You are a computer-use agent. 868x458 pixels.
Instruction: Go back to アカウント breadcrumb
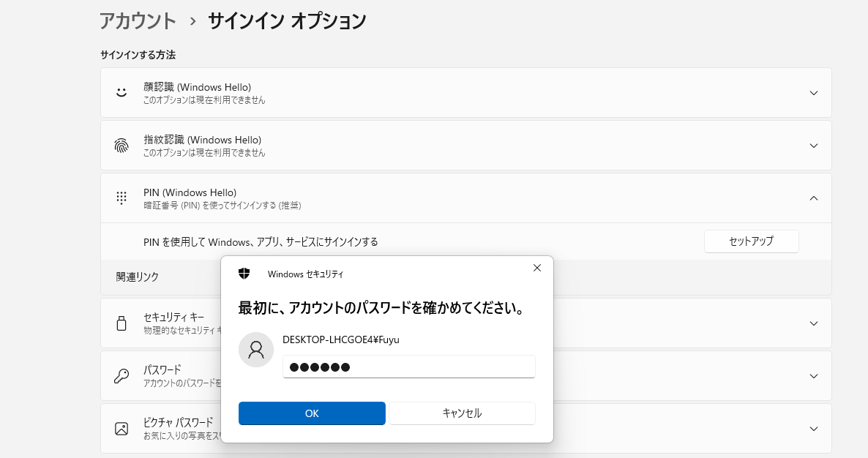(x=138, y=21)
